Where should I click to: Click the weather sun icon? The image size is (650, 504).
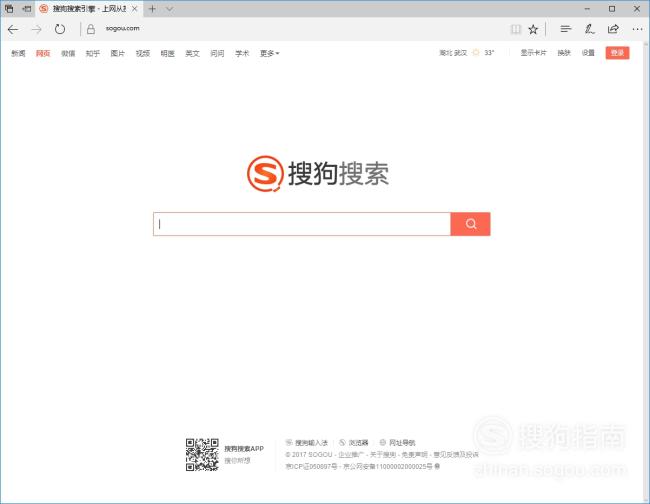pos(476,53)
